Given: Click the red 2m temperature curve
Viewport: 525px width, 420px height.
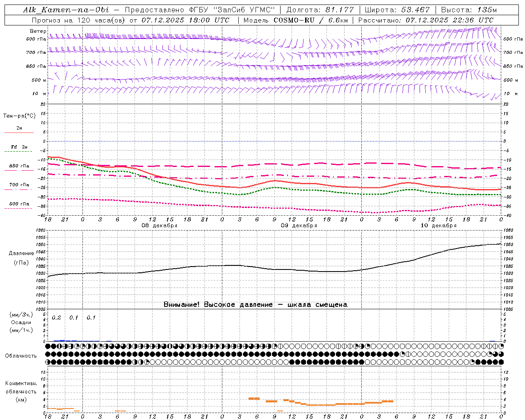Looking at the screenshot, I should point(275,180).
